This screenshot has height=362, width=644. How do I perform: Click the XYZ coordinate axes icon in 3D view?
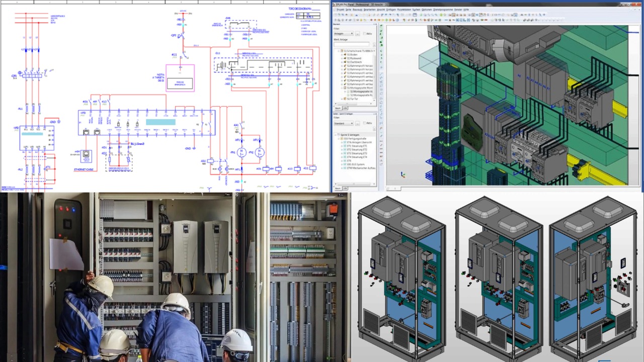click(403, 175)
